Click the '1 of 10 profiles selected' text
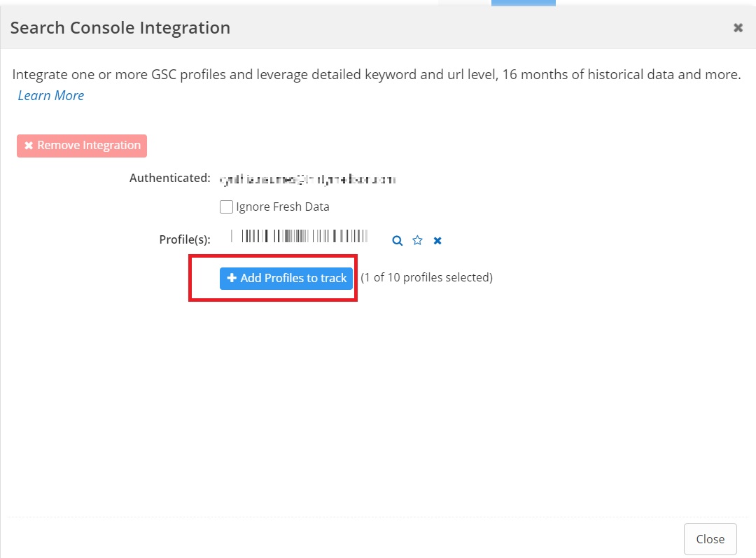This screenshot has width=756, height=558. 426,278
